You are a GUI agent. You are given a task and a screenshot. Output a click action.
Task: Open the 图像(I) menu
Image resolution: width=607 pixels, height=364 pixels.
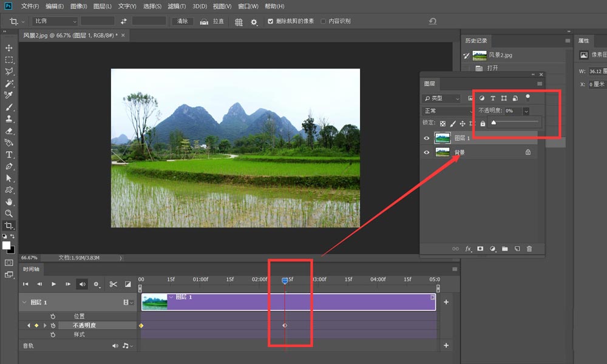point(78,6)
